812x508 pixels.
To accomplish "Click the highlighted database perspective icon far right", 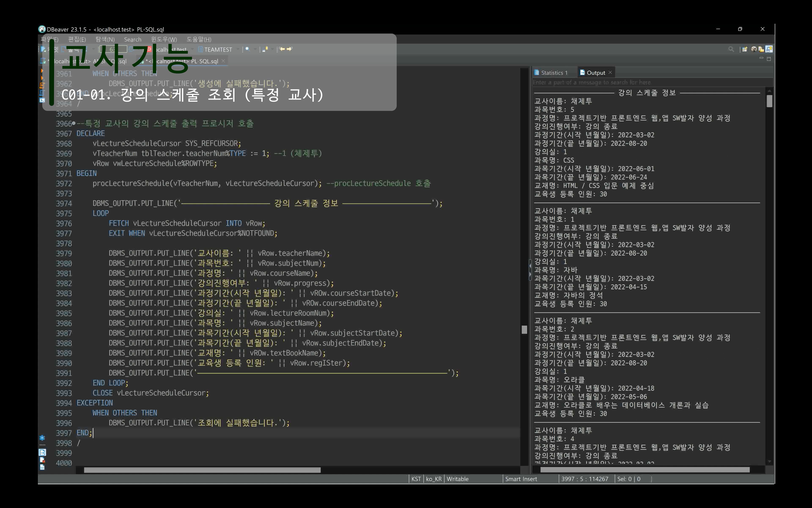I will pyautogui.click(x=769, y=49).
